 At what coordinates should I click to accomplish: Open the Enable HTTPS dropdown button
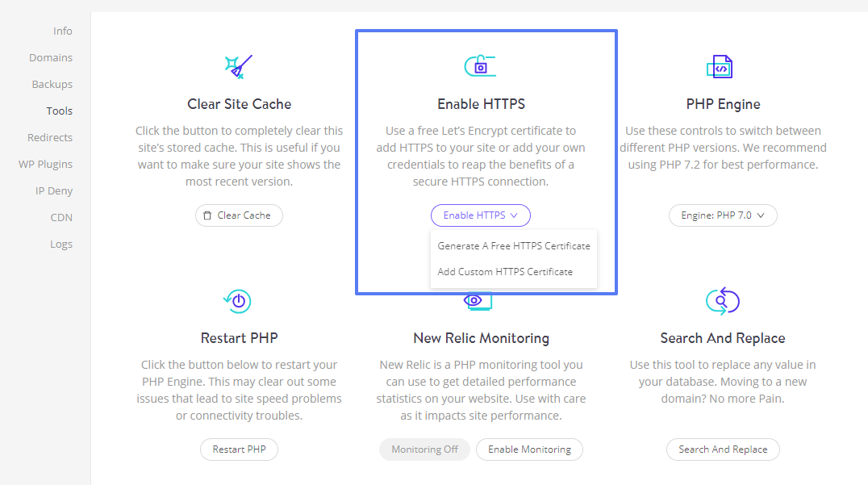coord(481,215)
